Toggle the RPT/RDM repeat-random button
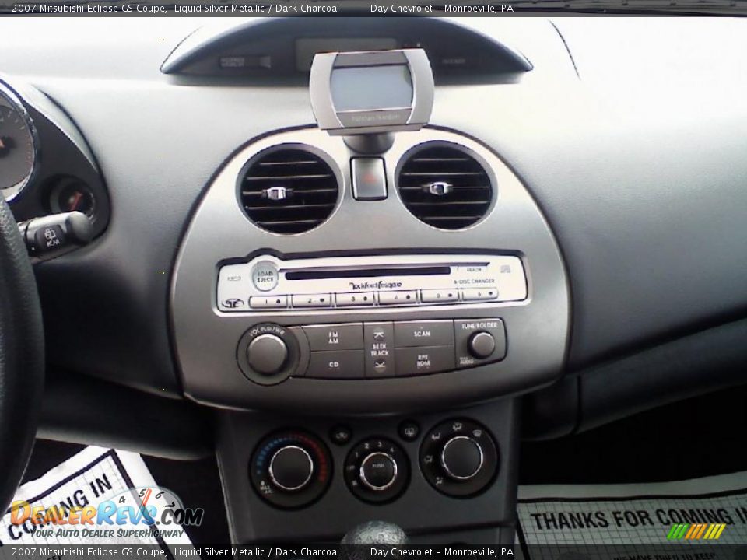This screenshot has width=747, height=560. pyautogui.click(x=423, y=360)
